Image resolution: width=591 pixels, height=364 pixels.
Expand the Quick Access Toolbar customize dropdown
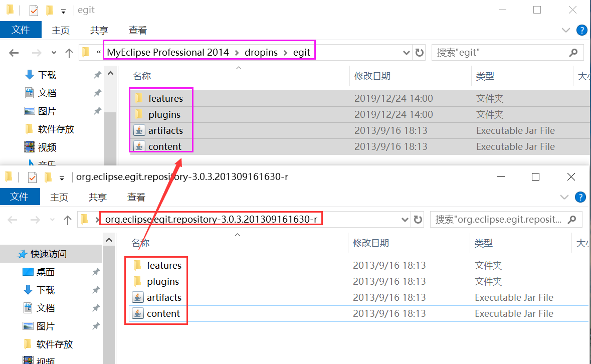tap(63, 10)
